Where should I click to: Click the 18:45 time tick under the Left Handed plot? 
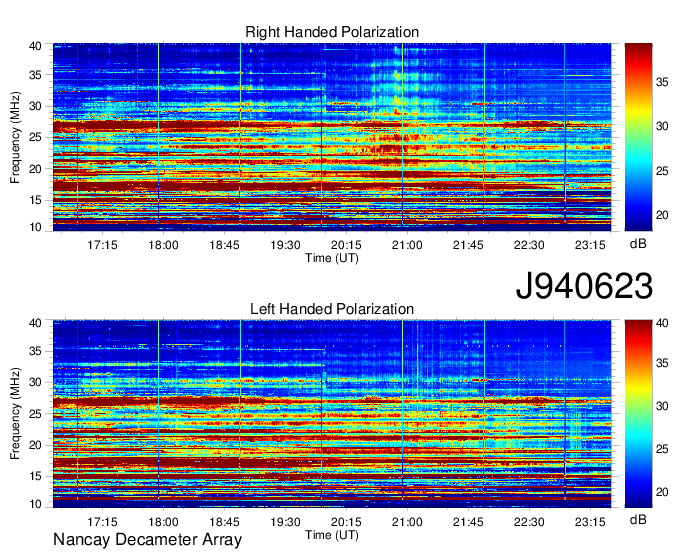[224, 522]
